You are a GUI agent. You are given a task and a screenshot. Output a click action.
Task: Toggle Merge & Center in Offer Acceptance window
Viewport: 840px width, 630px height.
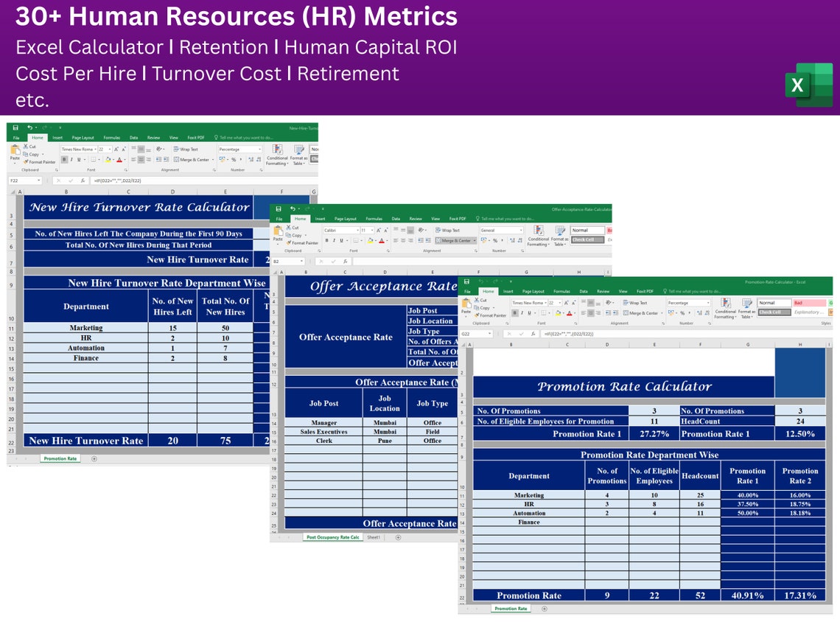[x=456, y=240]
